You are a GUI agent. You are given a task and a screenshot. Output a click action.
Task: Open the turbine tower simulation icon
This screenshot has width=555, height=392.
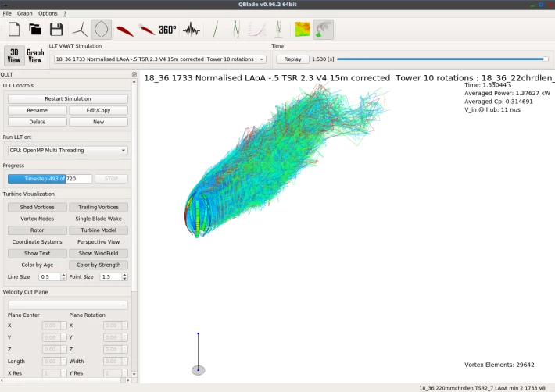tap(278, 30)
